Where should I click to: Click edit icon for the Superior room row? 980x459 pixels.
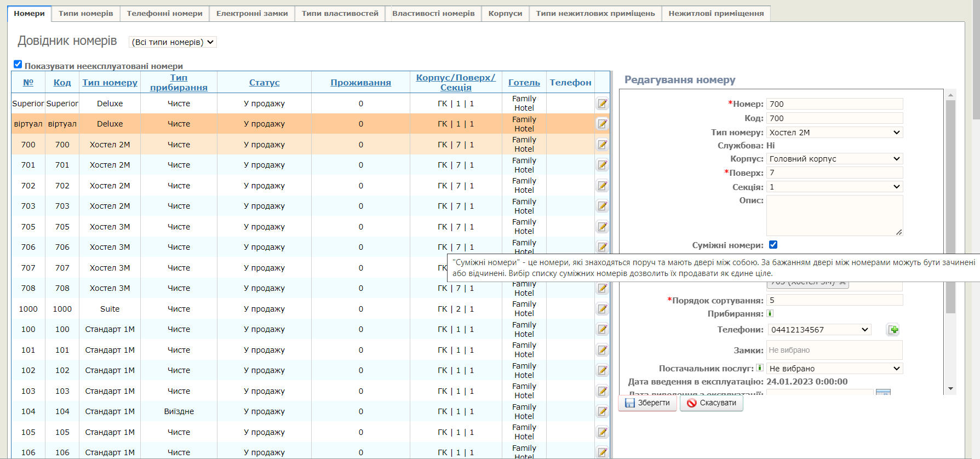[x=602, y=104]
